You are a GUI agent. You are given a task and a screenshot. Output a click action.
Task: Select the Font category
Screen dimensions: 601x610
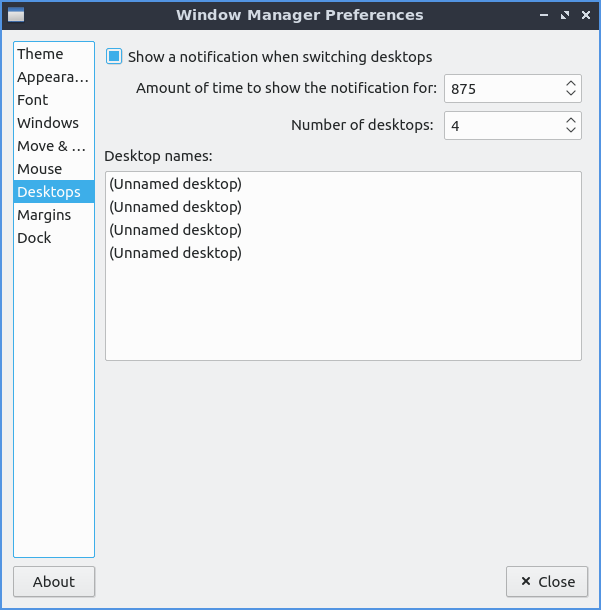pos(33,100)
